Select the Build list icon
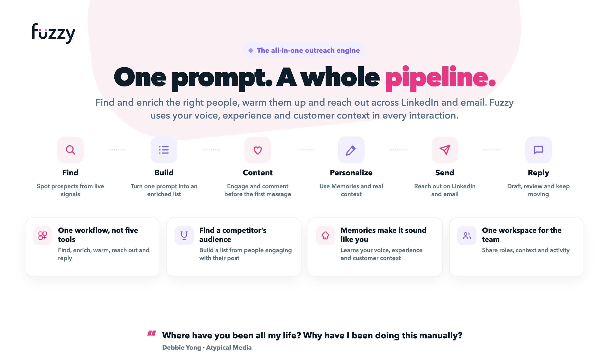This screenshot has height=364, width=609. coord(164,150)
